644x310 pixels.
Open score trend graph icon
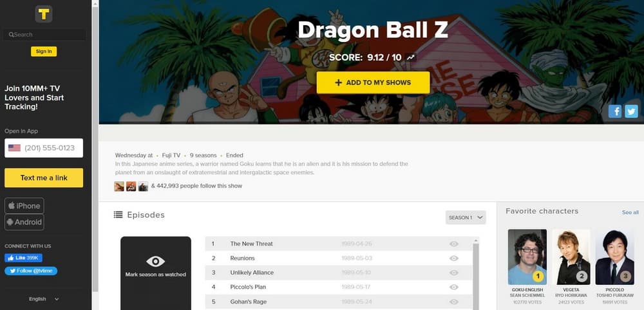pyautogui.click(x=410, y=57)
